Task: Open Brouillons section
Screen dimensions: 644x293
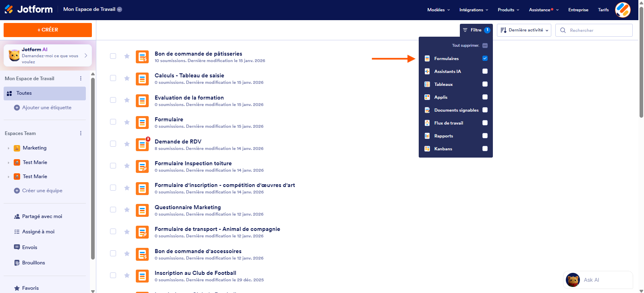Action: click(x=30, y=263)
